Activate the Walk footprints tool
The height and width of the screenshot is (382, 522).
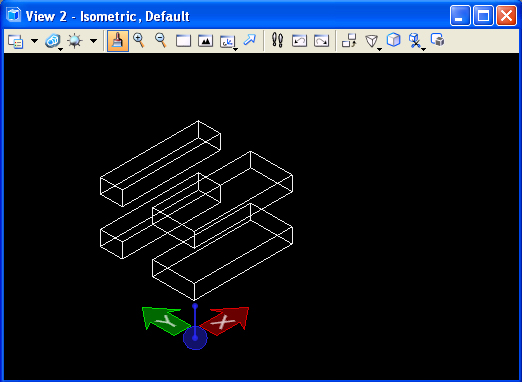277,40
